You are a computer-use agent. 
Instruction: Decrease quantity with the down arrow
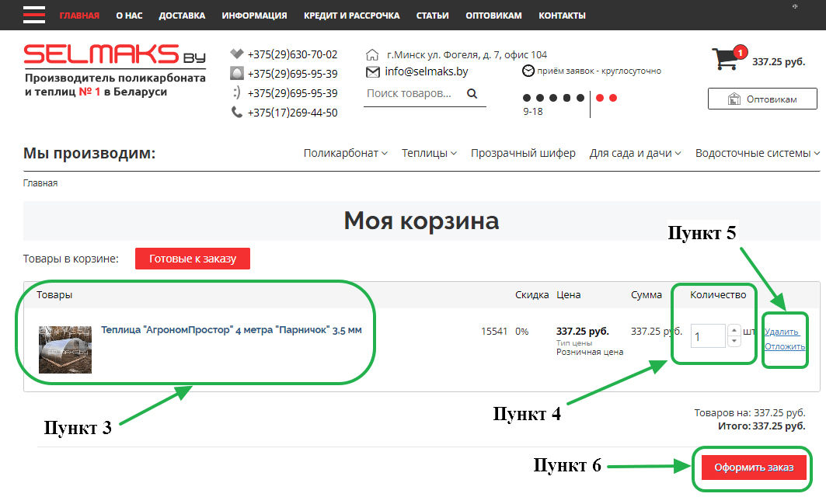click(734, 341)
